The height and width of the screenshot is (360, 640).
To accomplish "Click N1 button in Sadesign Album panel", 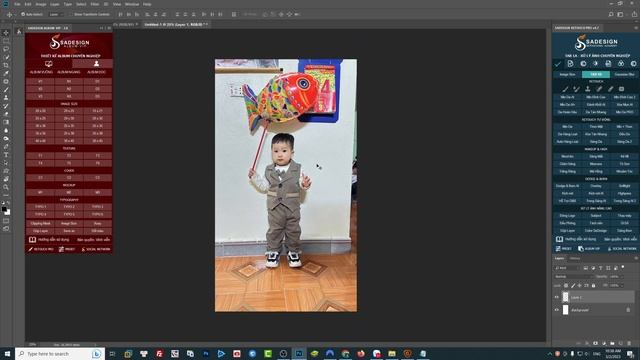I will point(69,81).
